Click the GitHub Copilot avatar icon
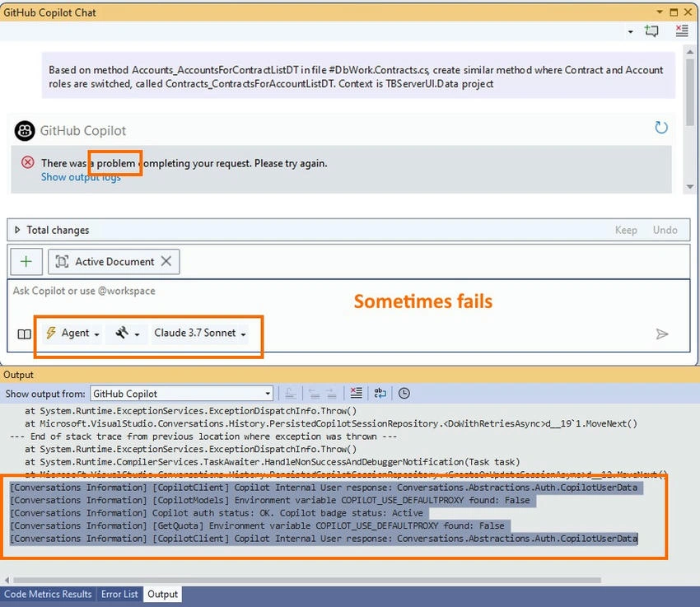 click(25, 131)
